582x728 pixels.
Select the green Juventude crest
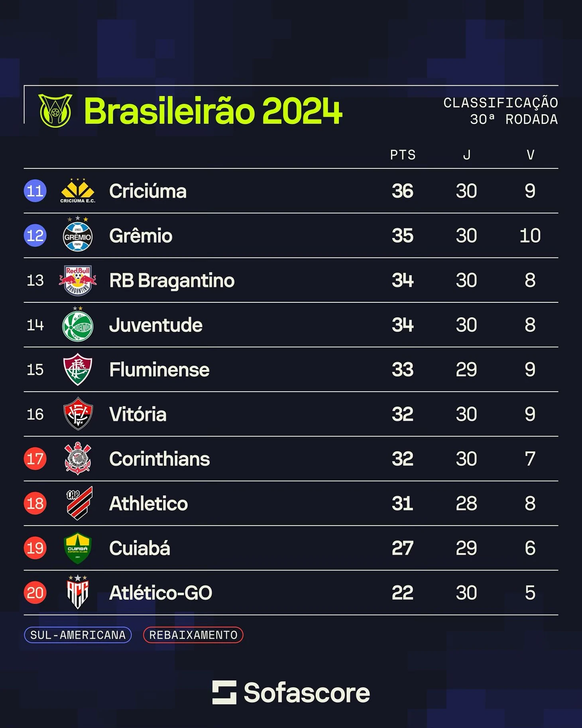point(78,325)
